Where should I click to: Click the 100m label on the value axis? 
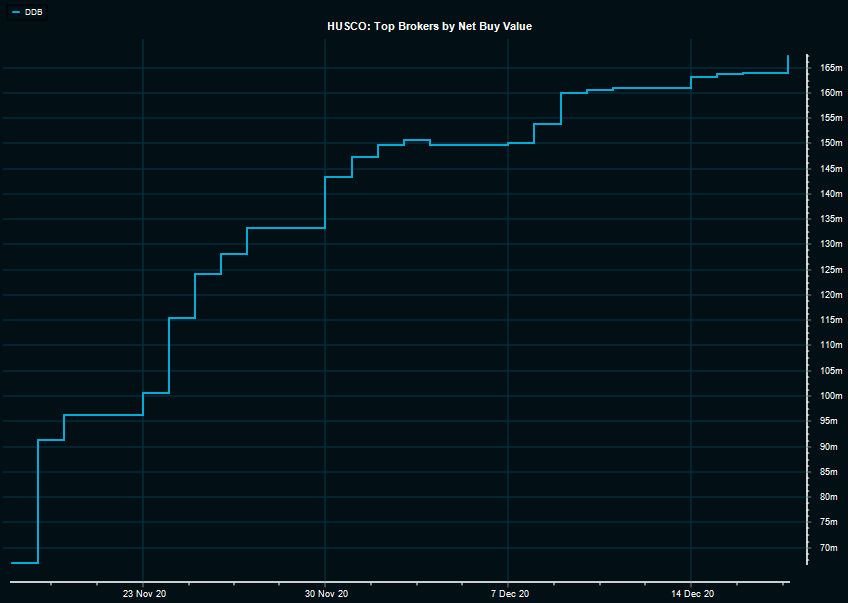coord(831,396)
